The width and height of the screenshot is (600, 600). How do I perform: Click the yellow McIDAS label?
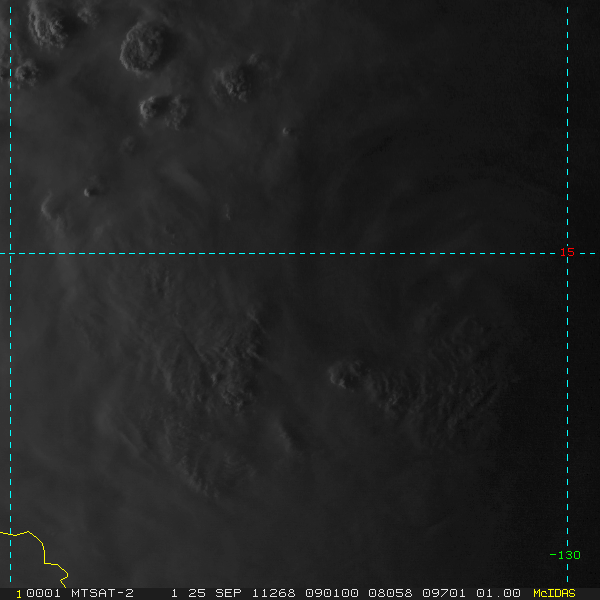pyautogui.click(x=554, y=593)
